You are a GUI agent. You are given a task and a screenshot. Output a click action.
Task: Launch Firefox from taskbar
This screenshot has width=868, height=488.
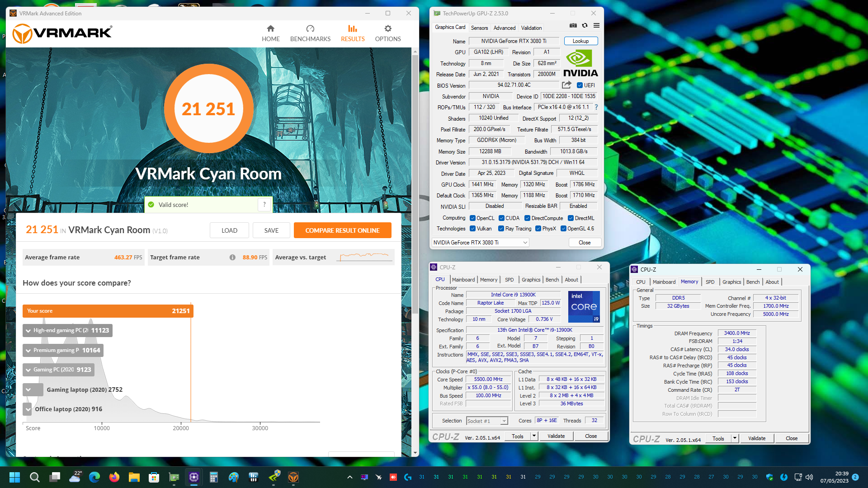[x=114, y=477]
